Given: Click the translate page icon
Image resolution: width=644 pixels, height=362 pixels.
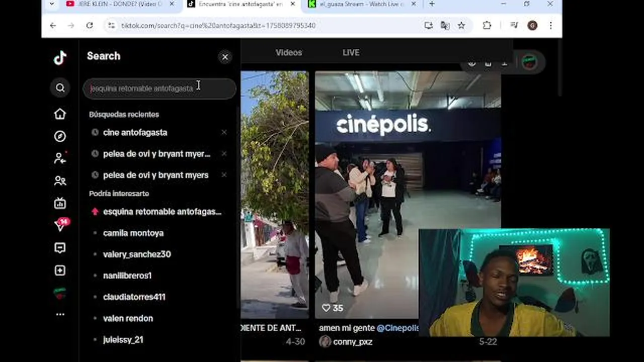Looking at the screenshot, I should click(445, 25).
